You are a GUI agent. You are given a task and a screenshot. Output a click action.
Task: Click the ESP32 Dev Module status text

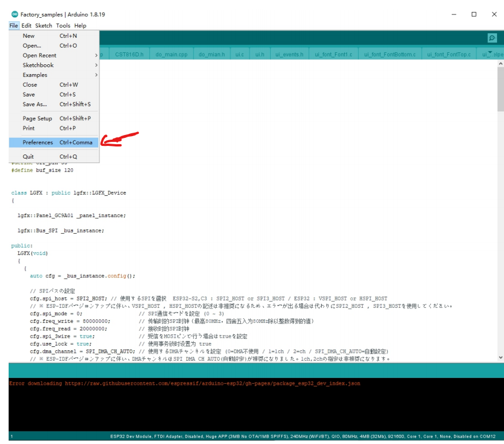(302, 437)
